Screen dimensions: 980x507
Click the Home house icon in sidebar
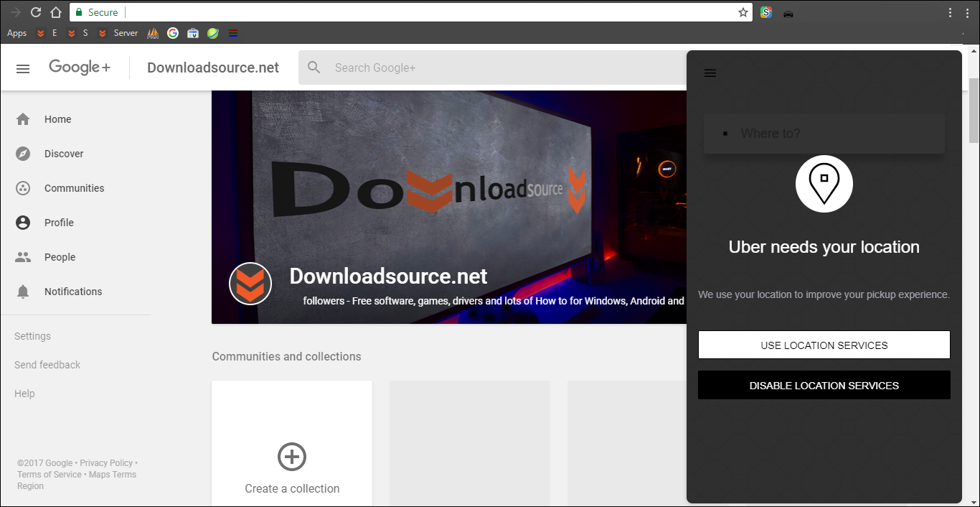tap(23, 119)
